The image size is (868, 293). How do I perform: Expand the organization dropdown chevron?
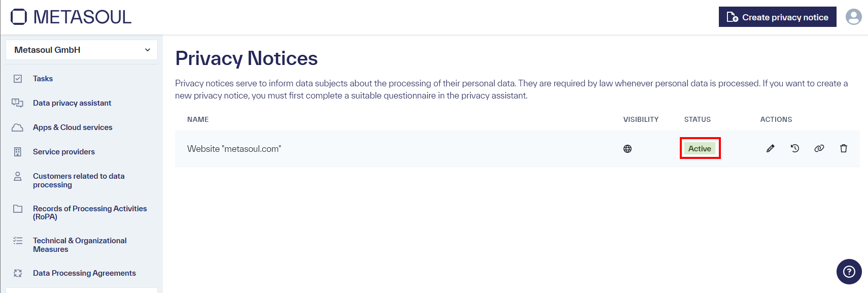coord(147,50)
